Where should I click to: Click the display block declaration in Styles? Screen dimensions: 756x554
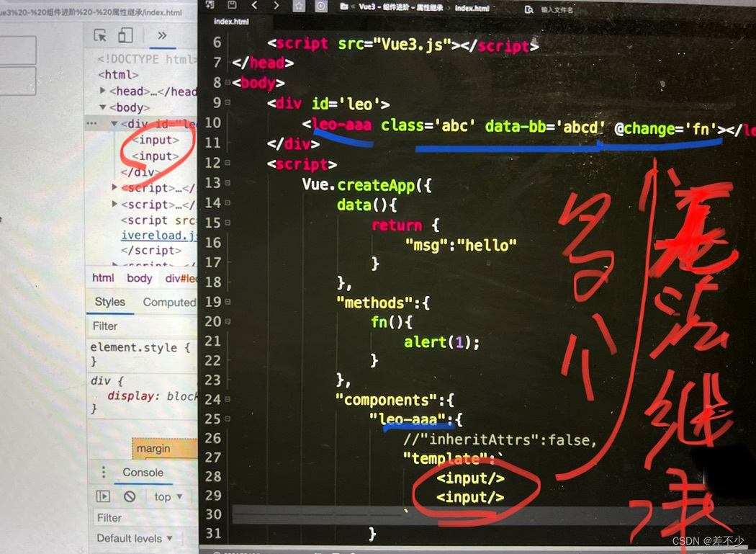click(x=153, y=396)
